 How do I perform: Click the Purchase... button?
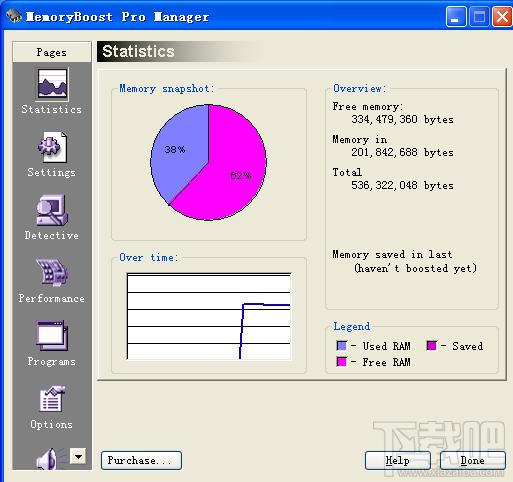[141, 460]
